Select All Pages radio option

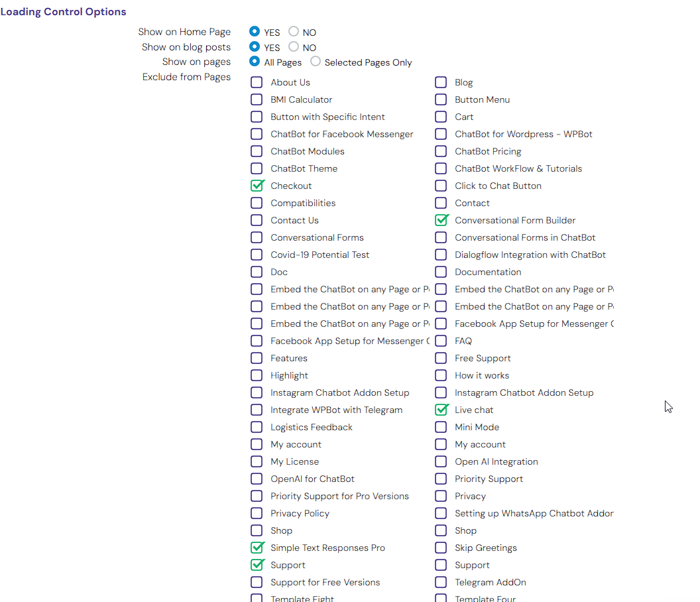[255, 62]
